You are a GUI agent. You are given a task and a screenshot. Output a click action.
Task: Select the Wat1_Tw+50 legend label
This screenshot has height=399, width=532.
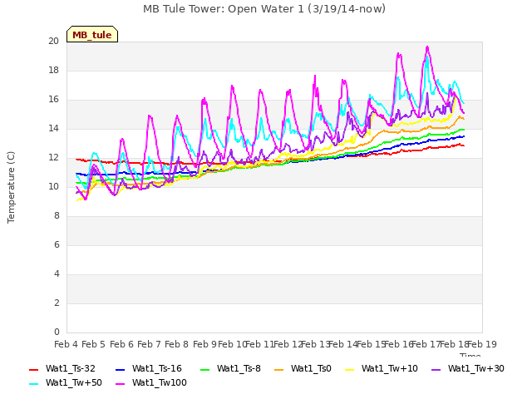point(74,383)
